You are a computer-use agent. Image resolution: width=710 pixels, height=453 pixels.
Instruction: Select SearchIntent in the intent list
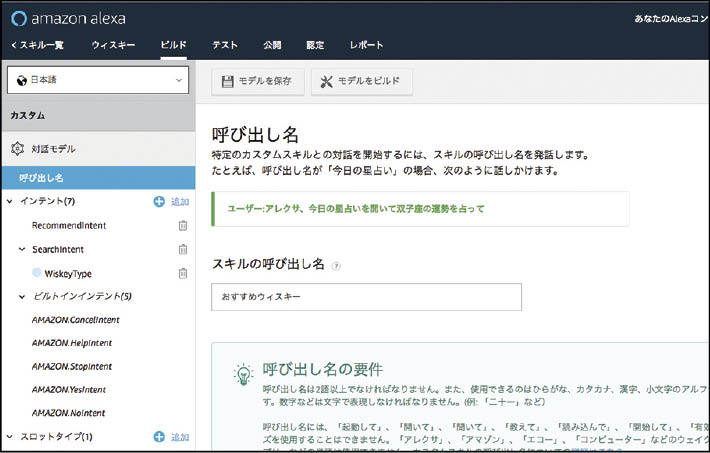(58, 250)
